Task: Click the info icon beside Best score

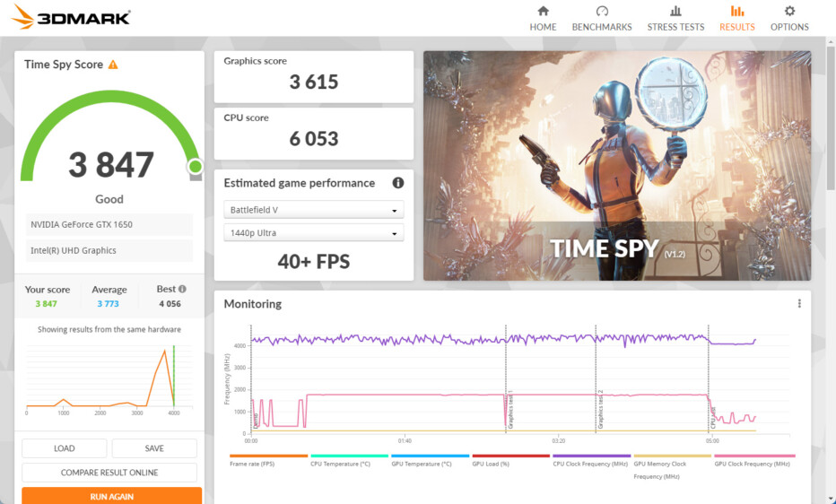Action: click(182, 289)
